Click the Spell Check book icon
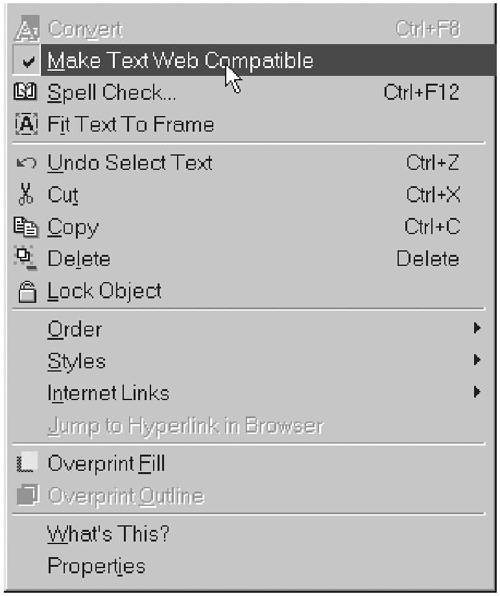This screenshot has width=500, height=596. coord(25,92)
